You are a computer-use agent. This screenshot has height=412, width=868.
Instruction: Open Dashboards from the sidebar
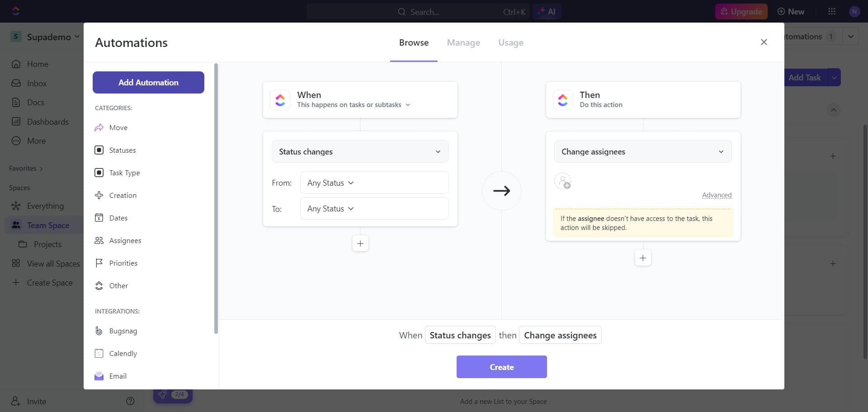click(x=47, y=122)
